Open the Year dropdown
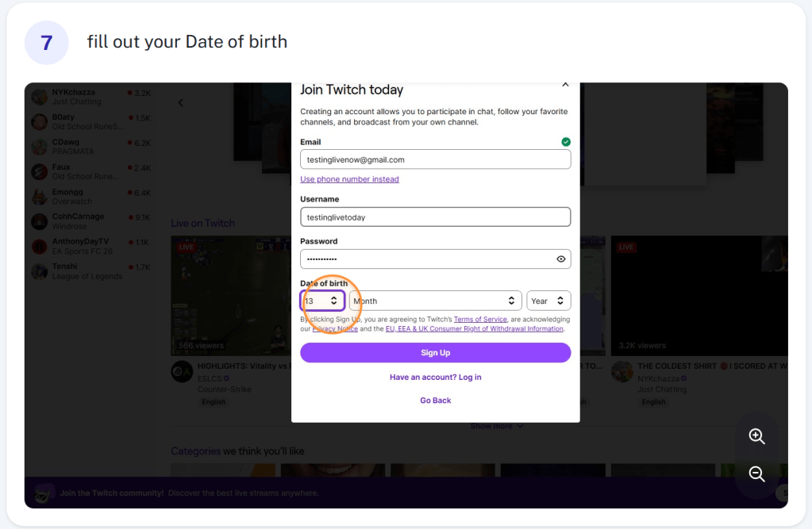Image resolution: width=812 pixels, height=529 pixels. click(548, 301)
